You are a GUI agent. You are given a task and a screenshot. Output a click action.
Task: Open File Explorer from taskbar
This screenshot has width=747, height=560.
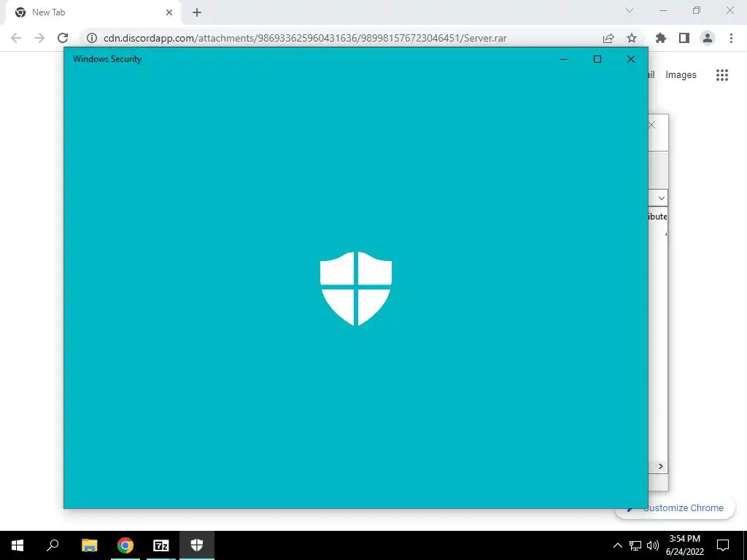coord(89,545)
